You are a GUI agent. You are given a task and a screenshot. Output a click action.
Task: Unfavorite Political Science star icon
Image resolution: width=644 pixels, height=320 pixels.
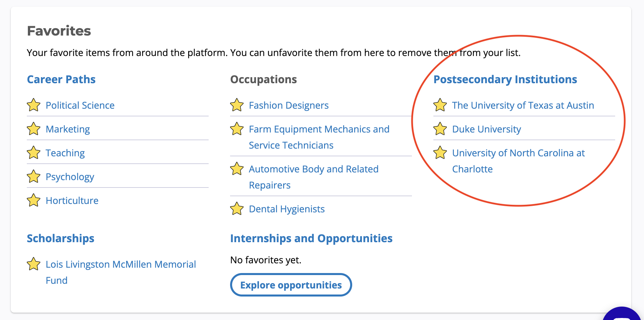(34, 105)
